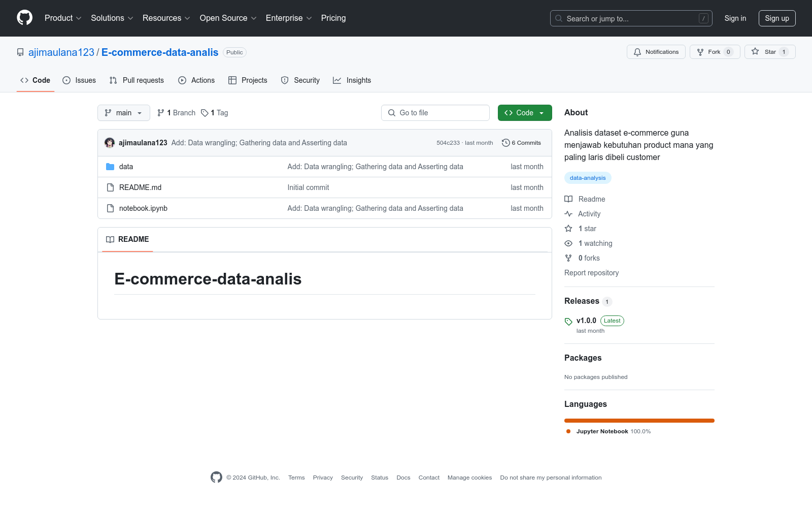
Task: Expand the Open Source menu
Action: pyautogui.click(x=228, y=18)
